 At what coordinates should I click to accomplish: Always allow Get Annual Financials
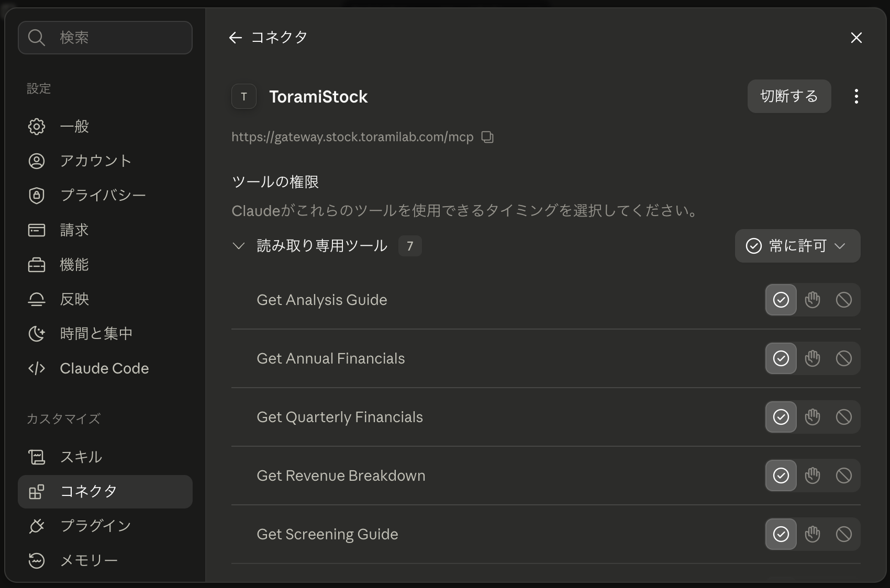[781, 358]
